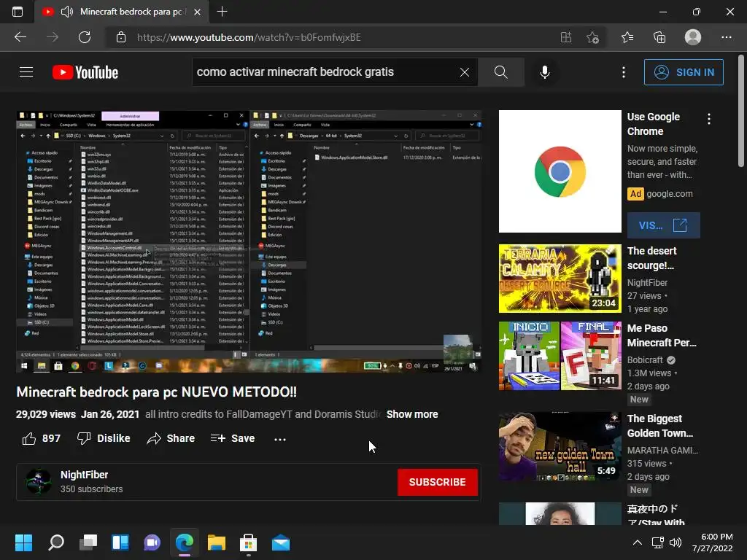
Task: Go to the YouTube home logo
Action: [x=85, y=72]
